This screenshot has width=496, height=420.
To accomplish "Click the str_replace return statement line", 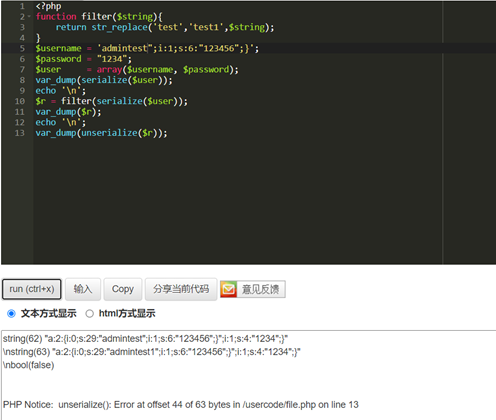I will pyautogui.click(x=165, y=27).
